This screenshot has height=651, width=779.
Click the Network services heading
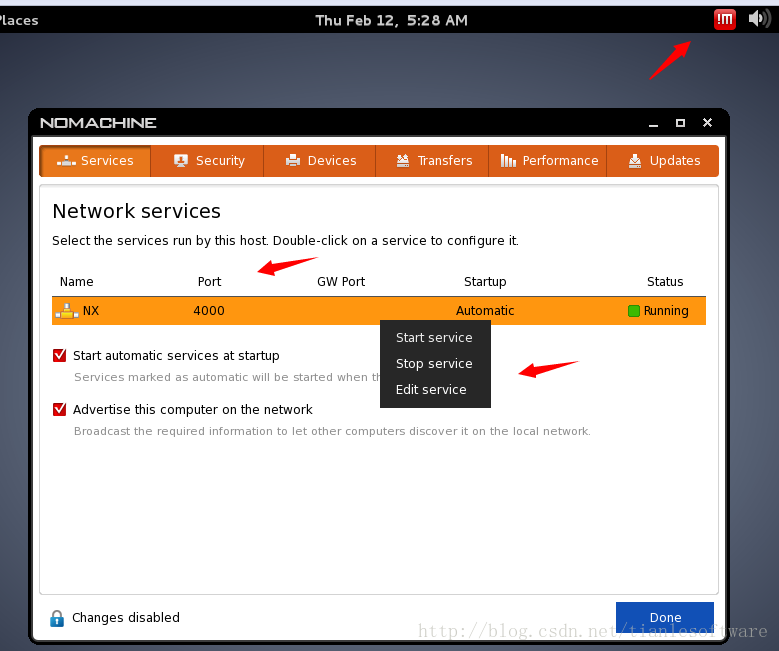pos(137,211)
